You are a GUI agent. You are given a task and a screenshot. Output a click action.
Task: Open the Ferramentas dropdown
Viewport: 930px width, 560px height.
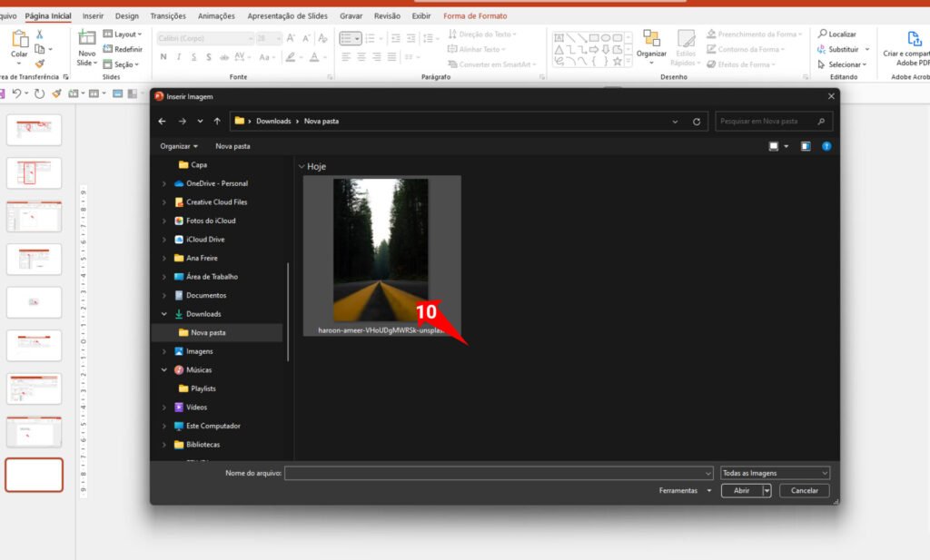point(683,490)
